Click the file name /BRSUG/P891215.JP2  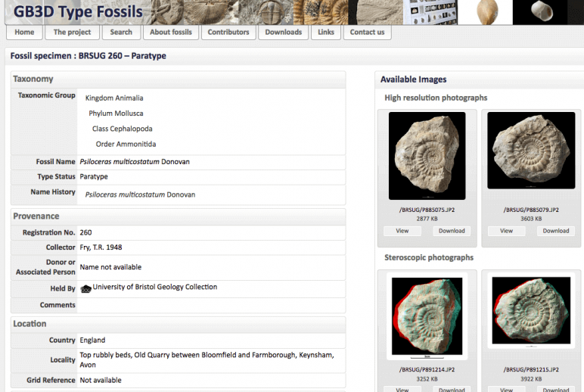pos(531,369)
